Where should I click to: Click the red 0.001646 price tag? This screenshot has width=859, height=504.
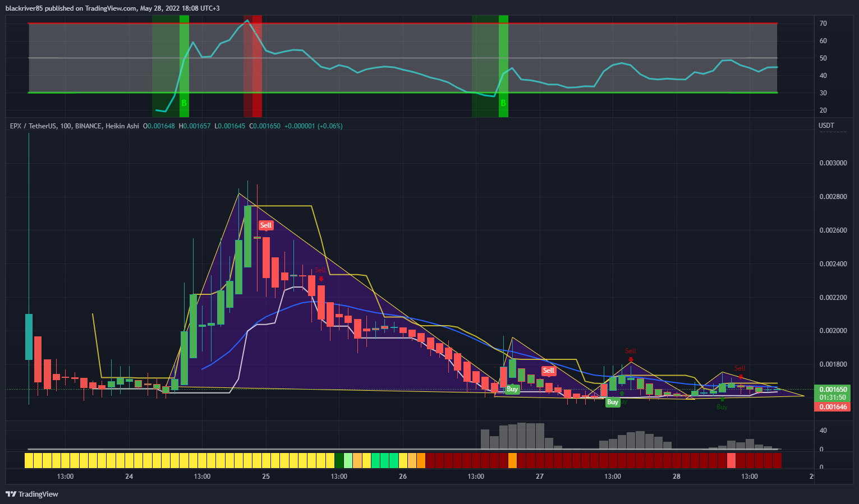click(833, 406)
